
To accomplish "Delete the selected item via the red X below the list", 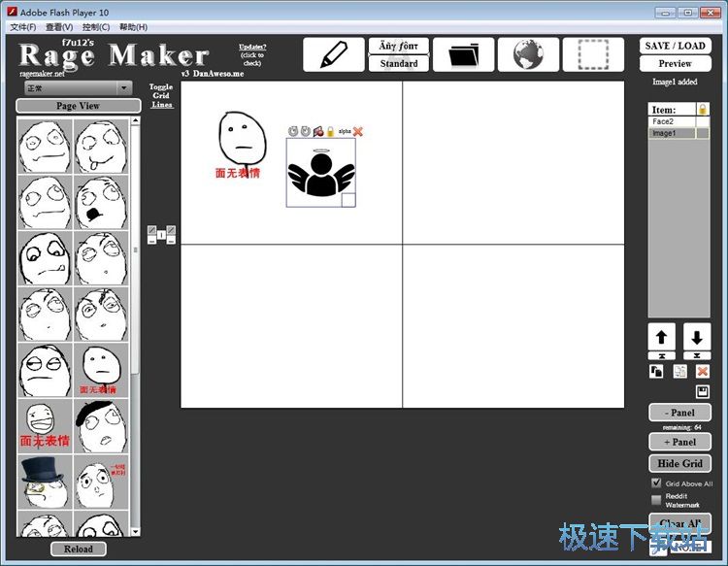I will point(703,372).
